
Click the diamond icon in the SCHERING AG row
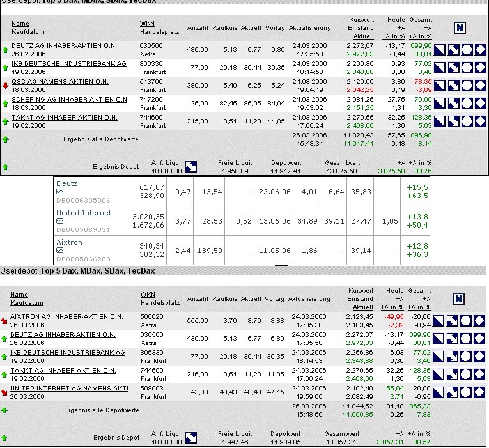click(481, 104)
